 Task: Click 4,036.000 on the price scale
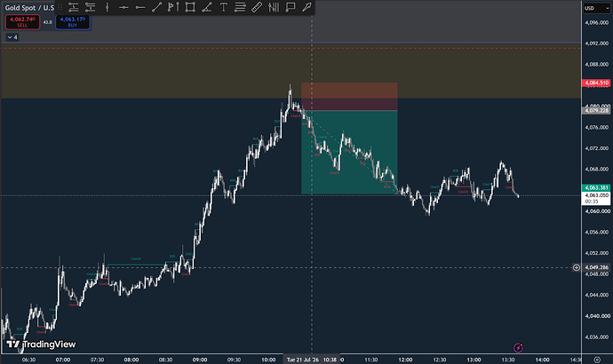pos(597,336)
